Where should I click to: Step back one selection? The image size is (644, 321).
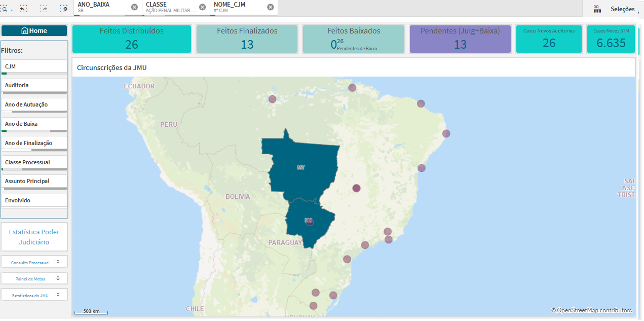(23, 9)
